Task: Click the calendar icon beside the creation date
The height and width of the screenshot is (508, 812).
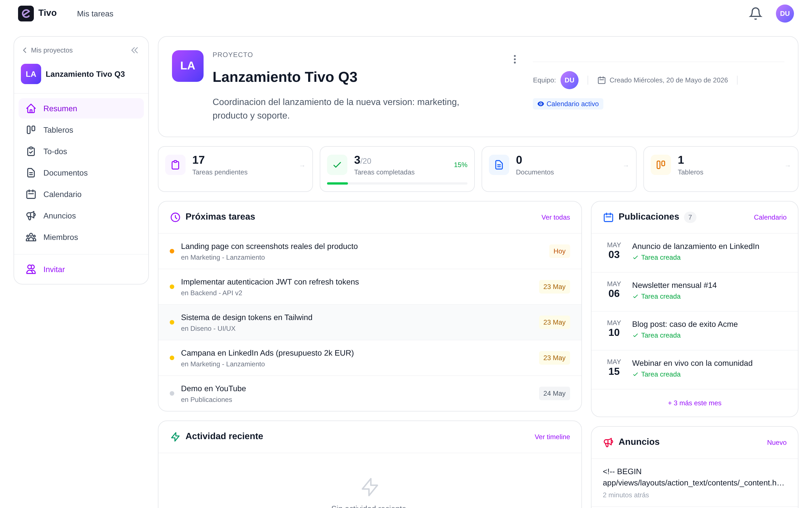Action: coord(601,80)
